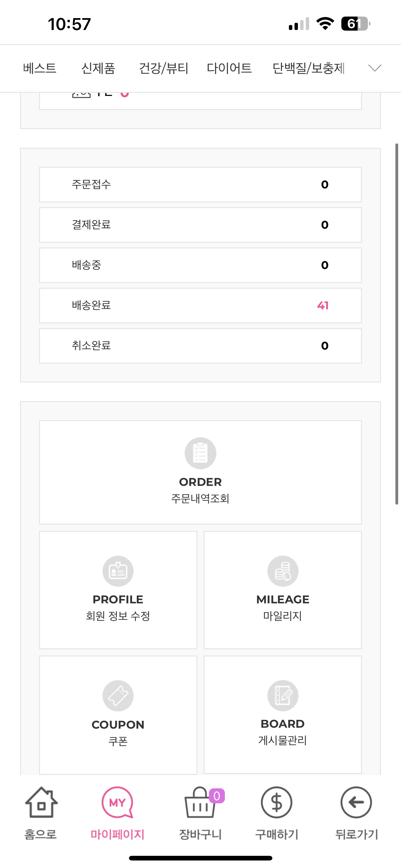Expand category list with chevron arrow
This screenshot has width=401, height=868.
click(375, 68)
